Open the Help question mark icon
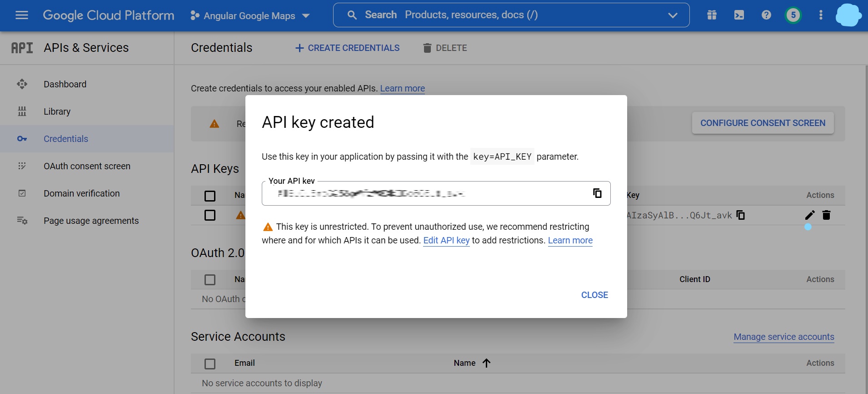868x394 pixels. pyautogui.click(x=766, y=15)
